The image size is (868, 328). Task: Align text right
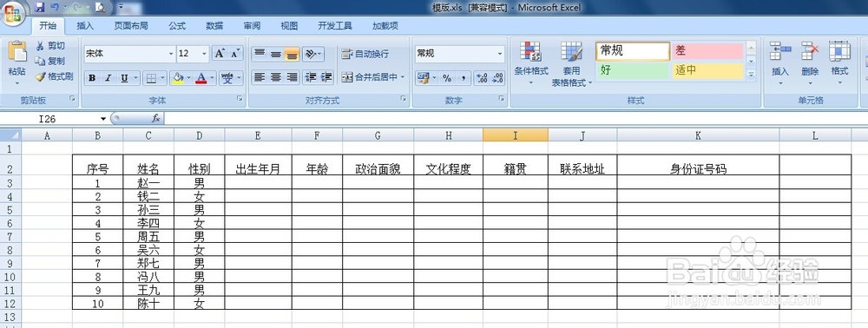click(x=292, y=77)
